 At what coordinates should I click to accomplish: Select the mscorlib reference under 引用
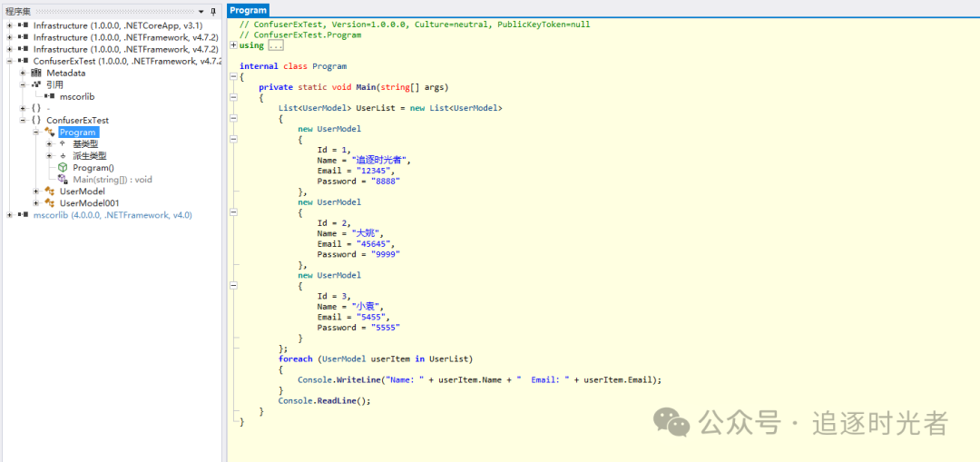[x=76, y=96]
